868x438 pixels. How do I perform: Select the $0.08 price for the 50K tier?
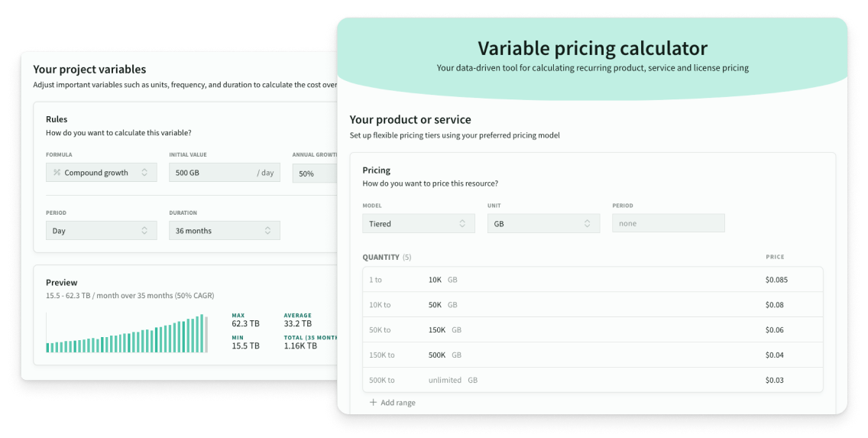tap(775, 304)
